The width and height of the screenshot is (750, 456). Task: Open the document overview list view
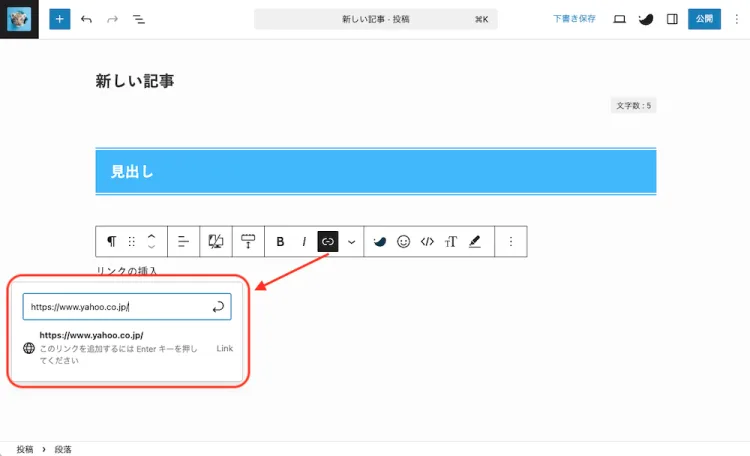click(139, 19)
